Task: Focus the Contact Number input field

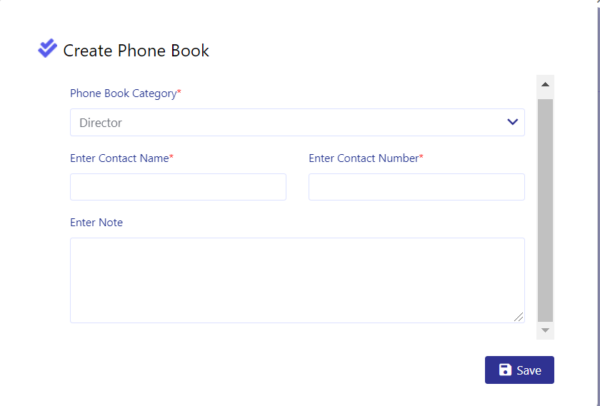Action: click(x=417, y=187)
